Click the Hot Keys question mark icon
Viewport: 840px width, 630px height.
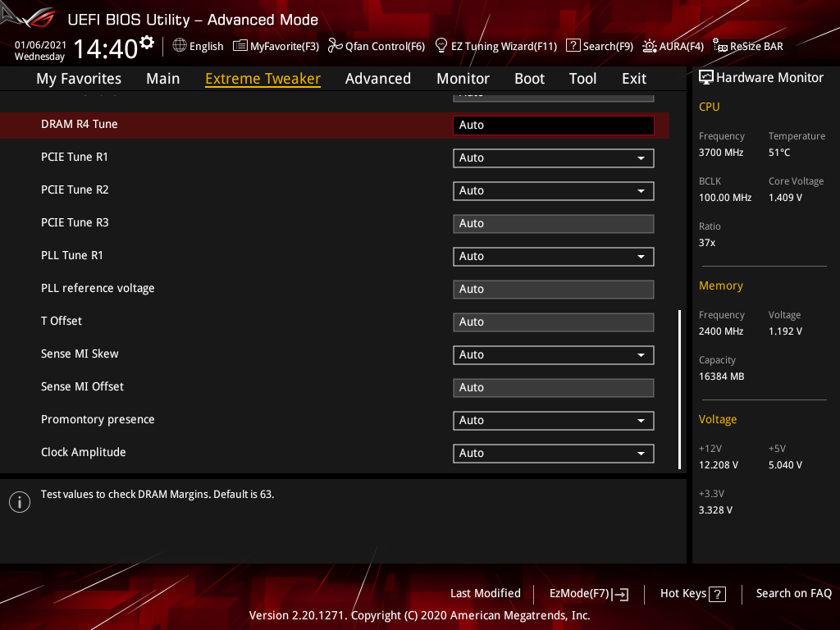(717, 594)
